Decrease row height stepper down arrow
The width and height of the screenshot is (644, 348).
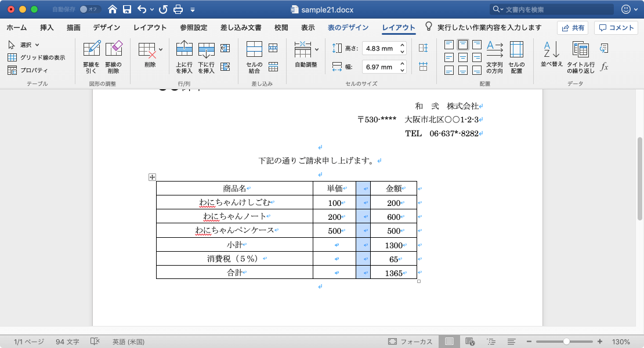pos(403,52)
